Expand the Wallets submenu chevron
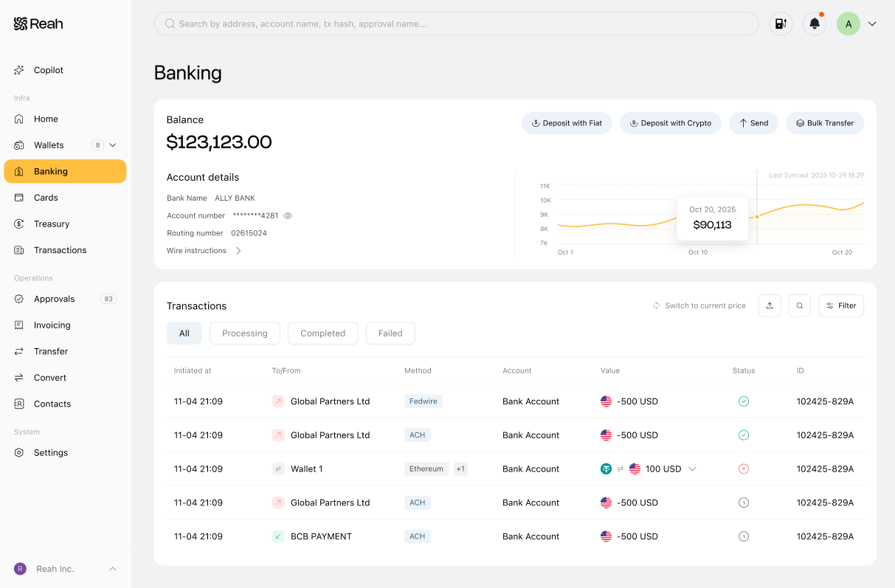 tap(113, 145)
